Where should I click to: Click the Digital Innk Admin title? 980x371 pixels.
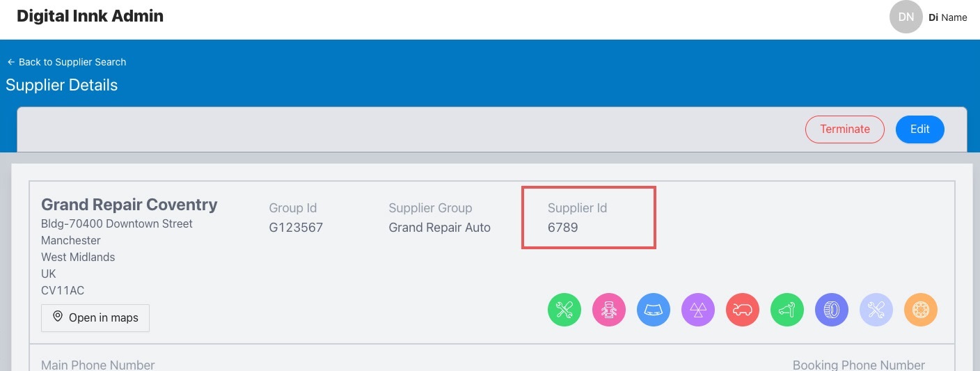coord(90,16)
